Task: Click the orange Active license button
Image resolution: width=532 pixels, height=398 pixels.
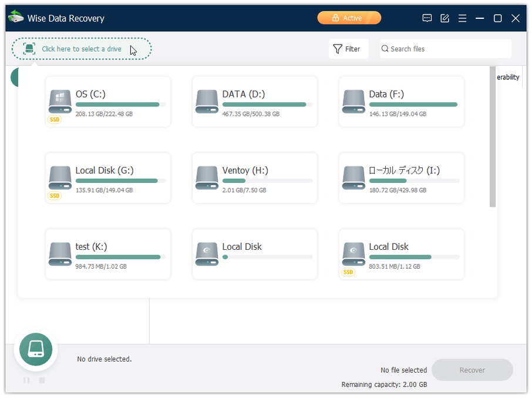Action: (349, 18)
